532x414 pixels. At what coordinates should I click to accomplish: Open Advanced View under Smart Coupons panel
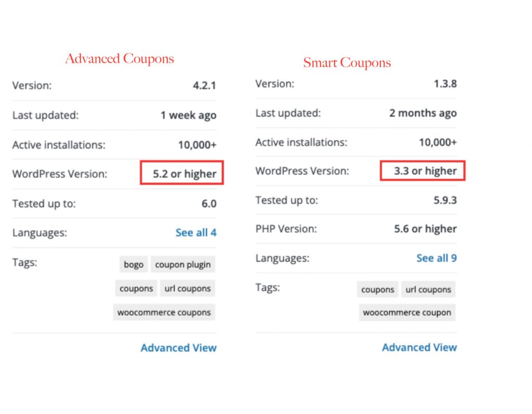tap(419, 347)
